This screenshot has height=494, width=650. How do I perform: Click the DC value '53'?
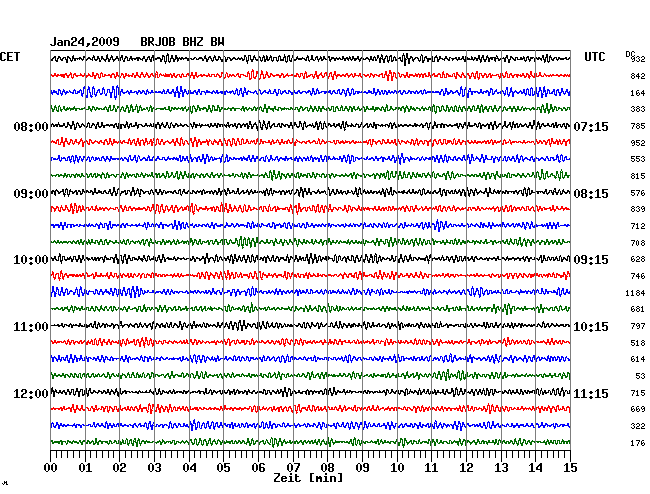point(640,376)
